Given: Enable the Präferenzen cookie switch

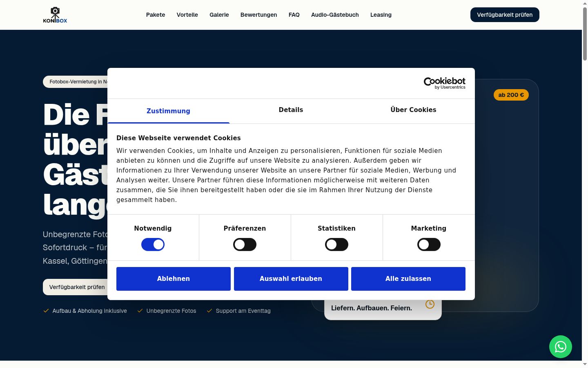Looking at the screenshot, I should 245,245.
